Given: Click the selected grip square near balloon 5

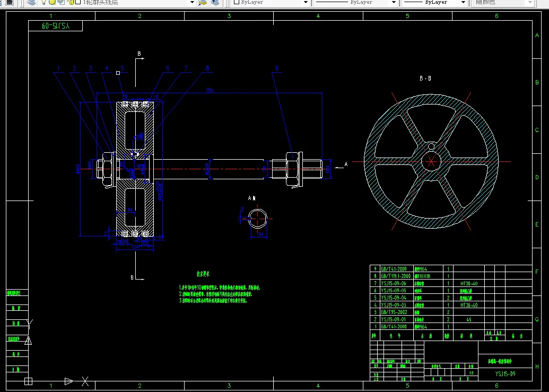Looking at the screenshot, I should tap(118, 73).
